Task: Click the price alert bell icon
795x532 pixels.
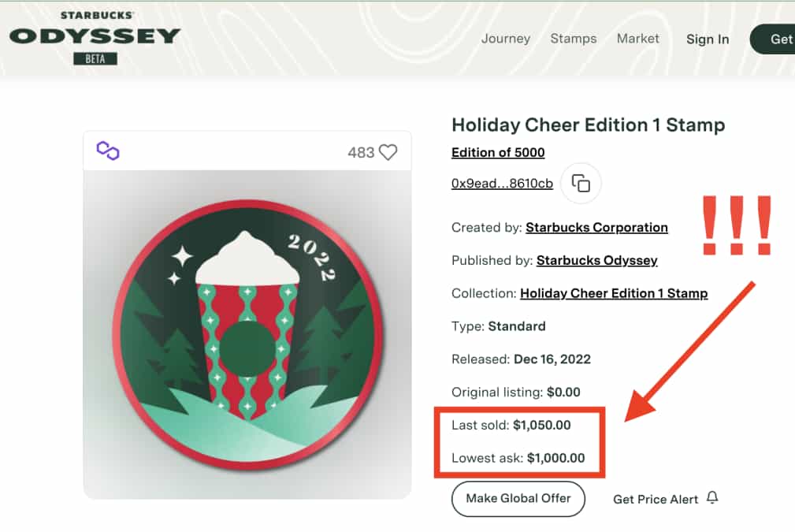Action: coord(712,498)
